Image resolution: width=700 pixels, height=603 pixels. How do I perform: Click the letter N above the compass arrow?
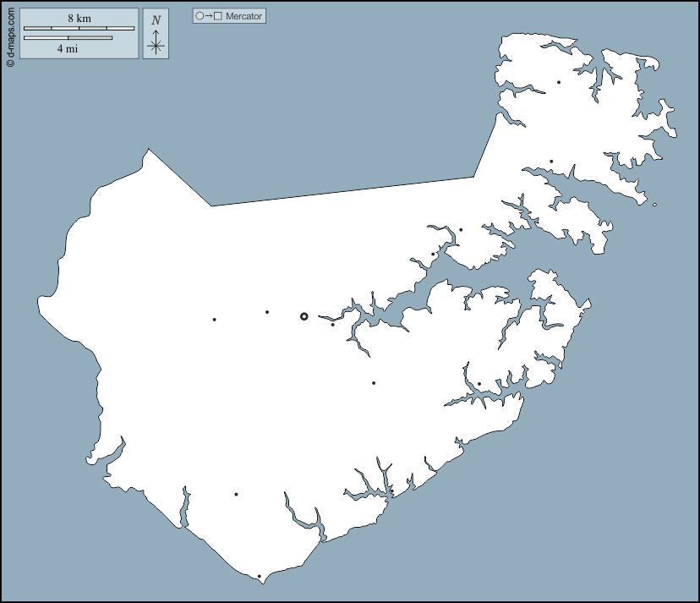(156, 20)
